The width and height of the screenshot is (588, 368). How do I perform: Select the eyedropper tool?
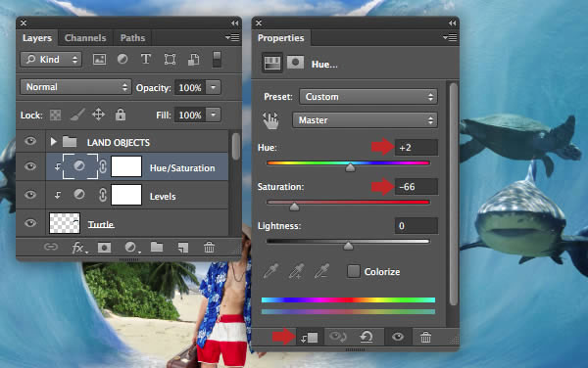click(271, 271)
